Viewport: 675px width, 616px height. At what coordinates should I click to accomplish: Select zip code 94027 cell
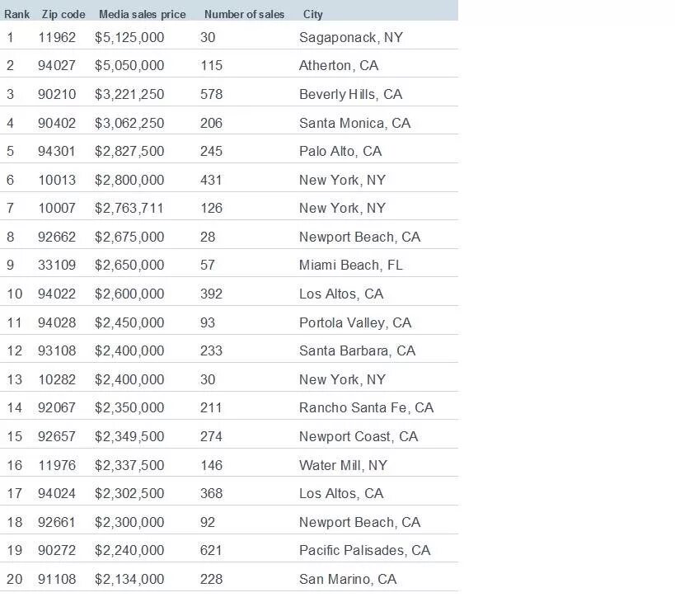click(x=56, y=65)
